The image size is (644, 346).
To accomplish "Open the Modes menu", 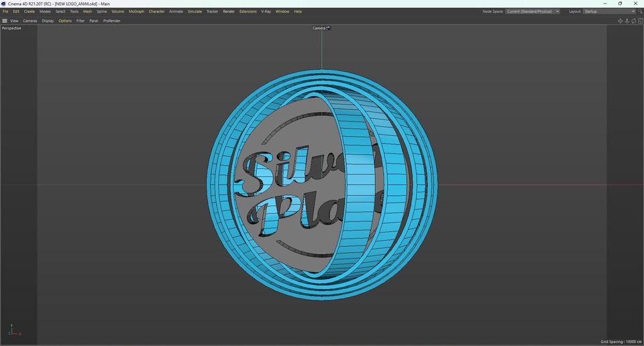I will pos(45,11).
